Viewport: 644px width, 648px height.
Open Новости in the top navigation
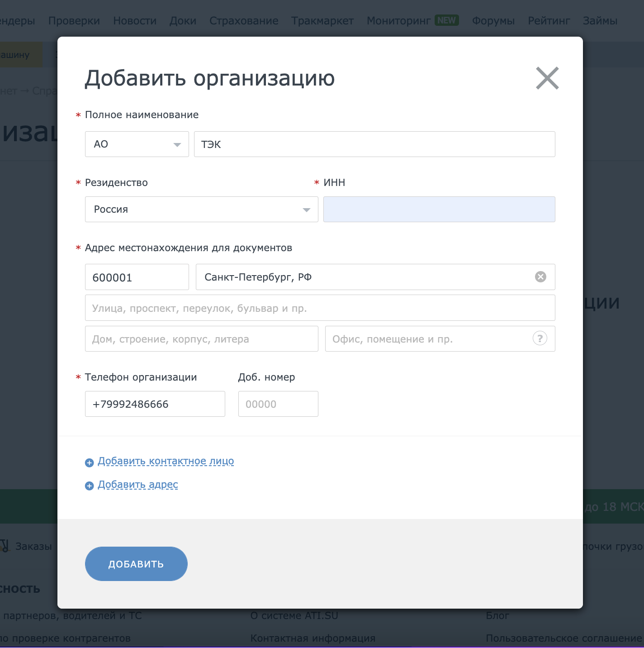tap(135, 21)
